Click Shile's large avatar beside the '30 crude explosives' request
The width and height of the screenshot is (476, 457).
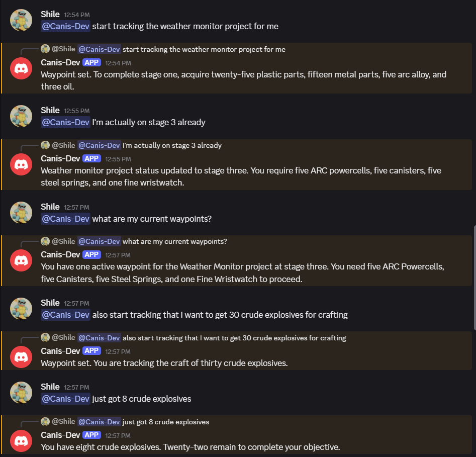click(x=21, y=309)
